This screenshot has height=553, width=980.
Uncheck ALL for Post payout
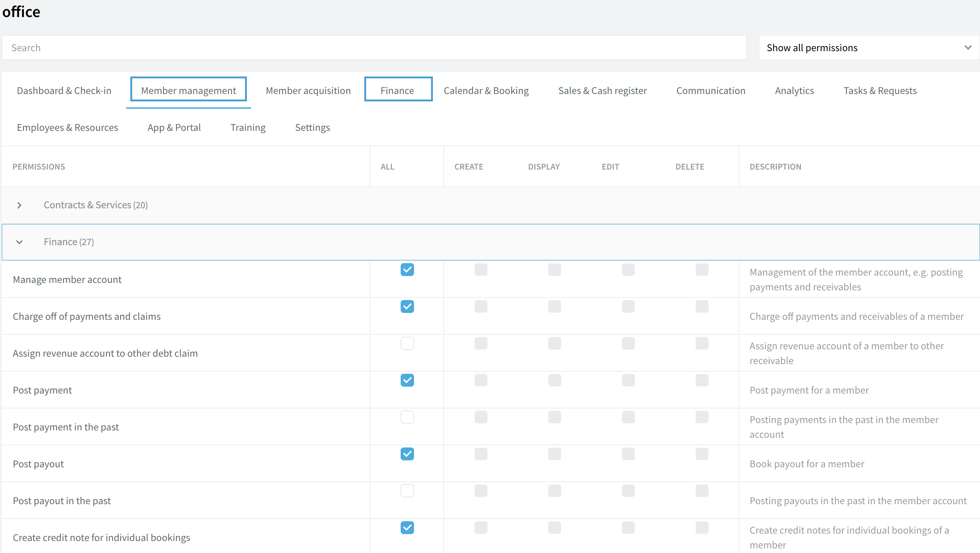pos(407,454)
